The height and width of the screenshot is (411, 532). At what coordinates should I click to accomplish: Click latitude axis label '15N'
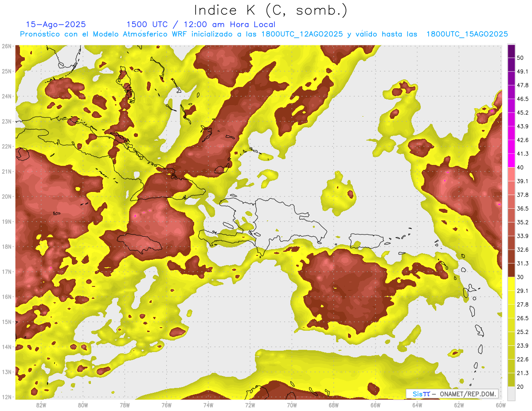pyautogui.click(x=7, y=321)
